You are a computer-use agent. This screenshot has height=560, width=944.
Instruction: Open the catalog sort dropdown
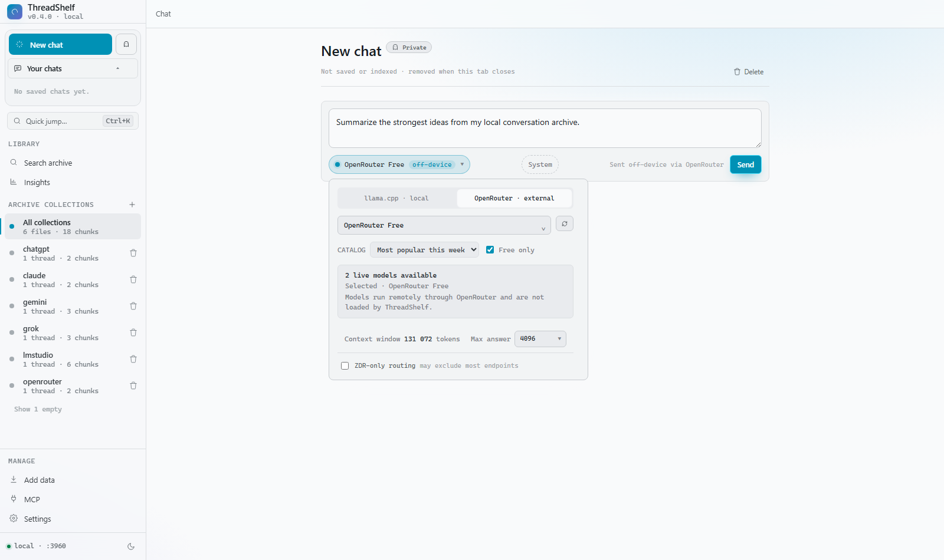click(x=425, y=250)
